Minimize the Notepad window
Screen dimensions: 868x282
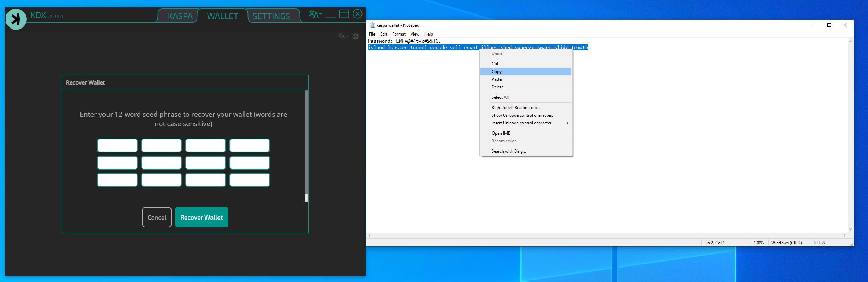click(813, 25)
